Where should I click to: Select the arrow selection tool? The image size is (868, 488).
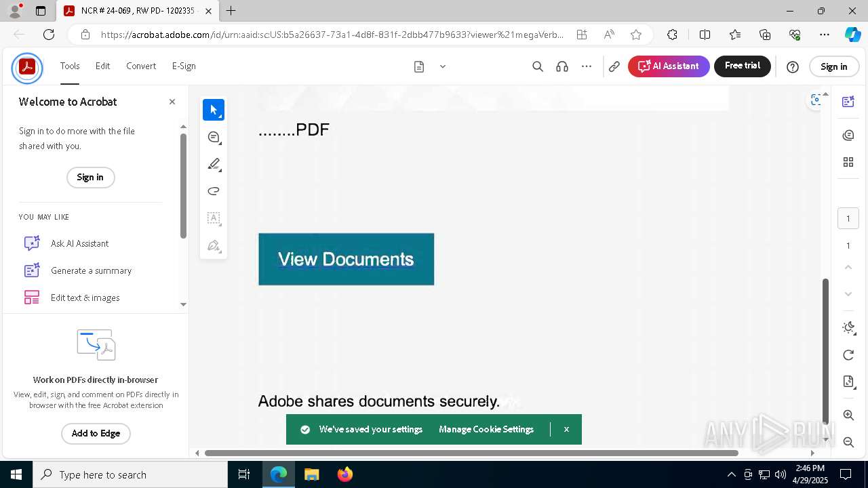(214, 110)
